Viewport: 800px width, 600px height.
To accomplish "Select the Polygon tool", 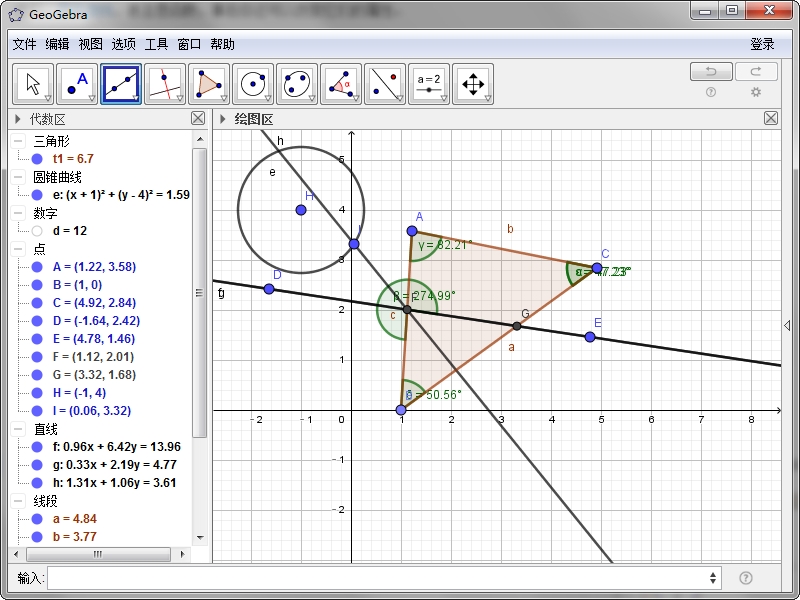I will pos(209,84).
